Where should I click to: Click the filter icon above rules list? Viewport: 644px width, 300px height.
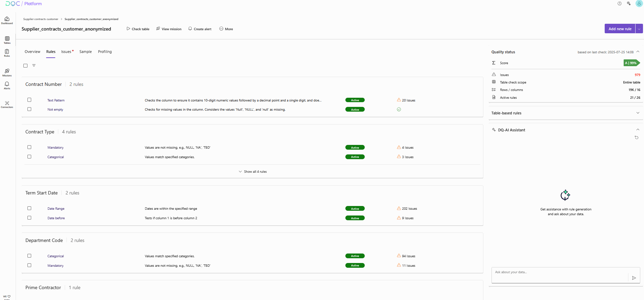(x=34, y=65)
